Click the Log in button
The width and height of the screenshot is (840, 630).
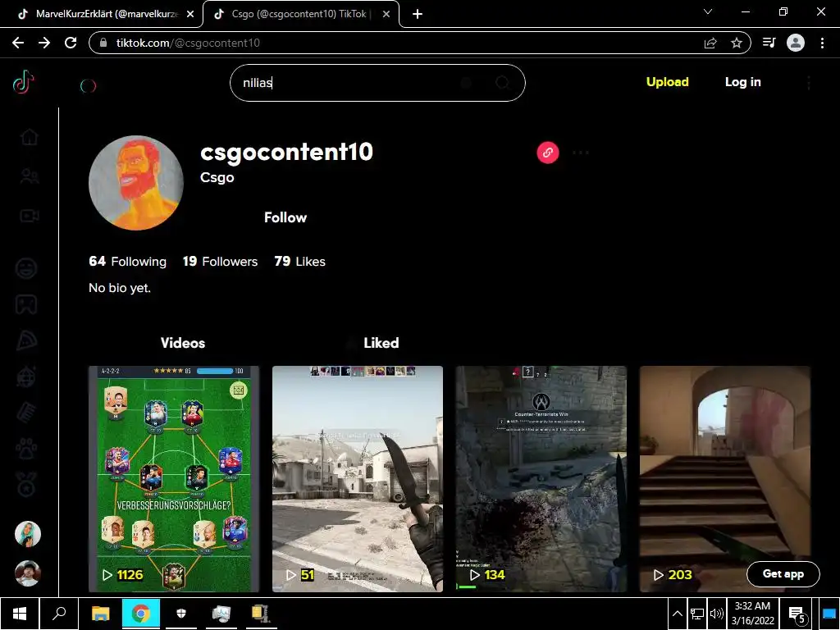pos(742,82)
